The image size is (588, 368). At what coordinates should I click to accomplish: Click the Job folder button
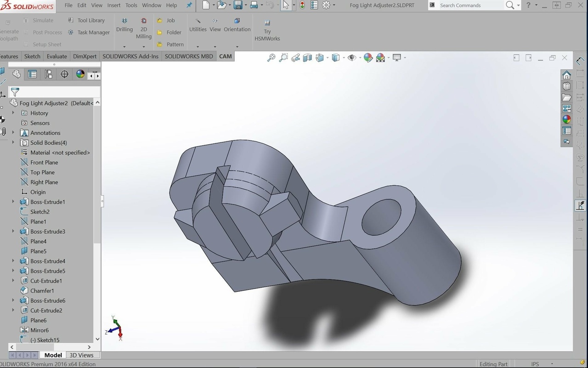pyautogui.click(x=166, y=20)
